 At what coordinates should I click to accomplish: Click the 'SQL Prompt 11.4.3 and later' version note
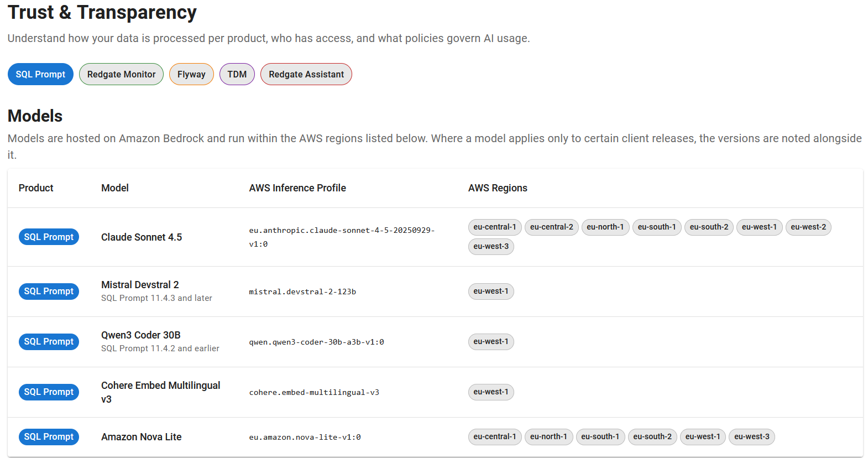[x=156, y=298]
